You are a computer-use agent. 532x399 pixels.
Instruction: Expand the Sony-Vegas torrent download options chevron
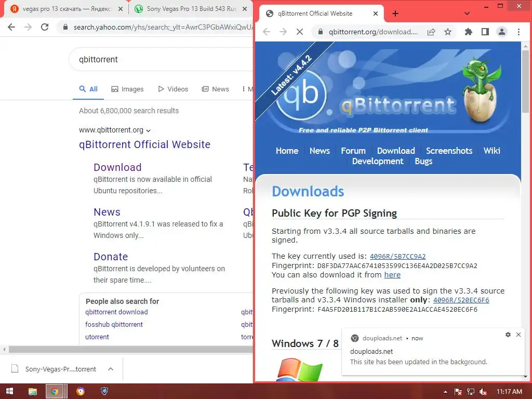[111, 369]
